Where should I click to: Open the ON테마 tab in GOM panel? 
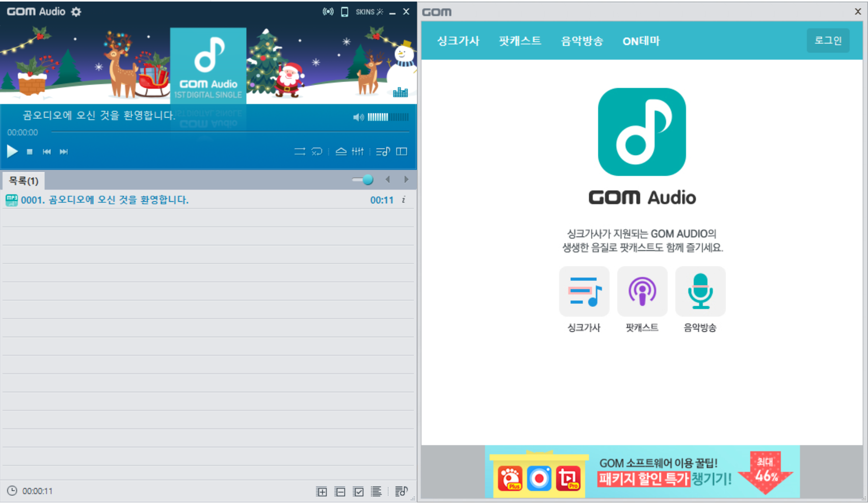pos(641,41)
